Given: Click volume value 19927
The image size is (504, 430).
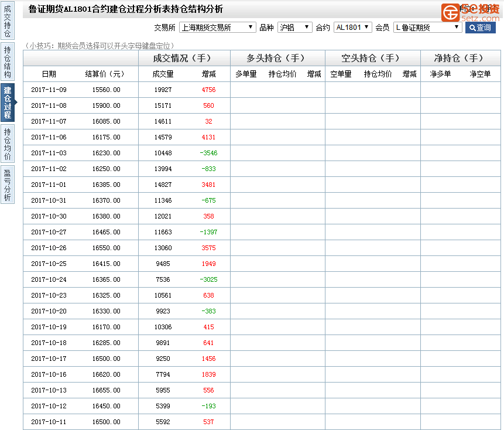Looking at the screenshot, I should click(163, 90).
